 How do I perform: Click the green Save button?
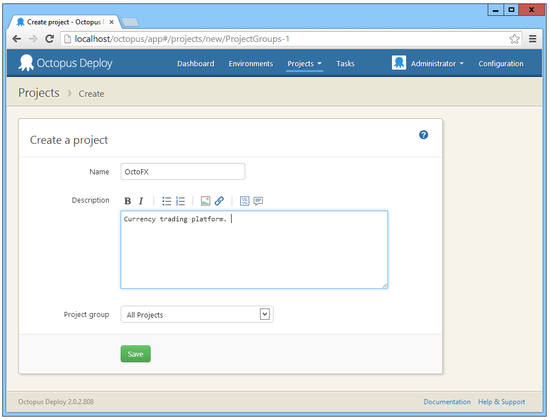[x=135, y=354]
